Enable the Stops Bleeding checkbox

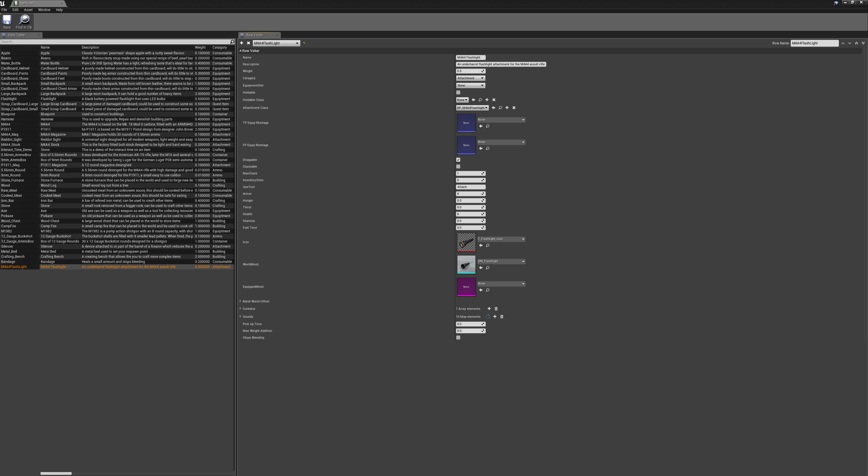point(458,338)
